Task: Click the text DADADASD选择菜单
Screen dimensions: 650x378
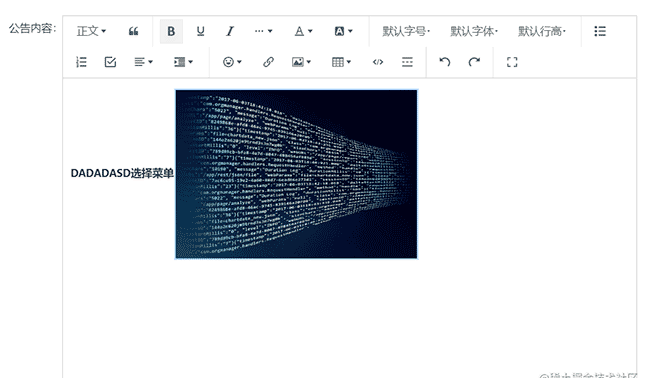Action: pos(122,173)
